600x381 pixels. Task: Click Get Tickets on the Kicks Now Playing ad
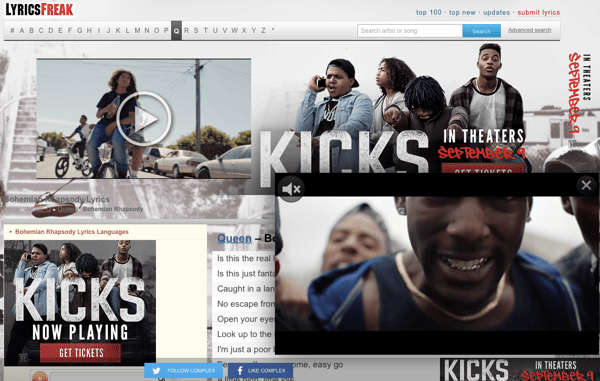[81, 353]
